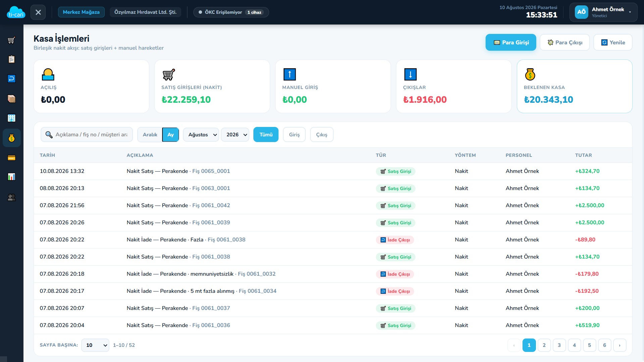This screenshot has height=362, width=644.
Task: Go to the next page arrow
Action: click(620, 345)
